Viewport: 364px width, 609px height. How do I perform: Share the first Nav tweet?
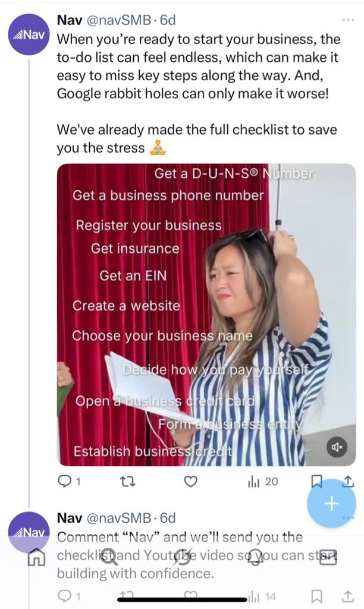click(x=348, y=481)
